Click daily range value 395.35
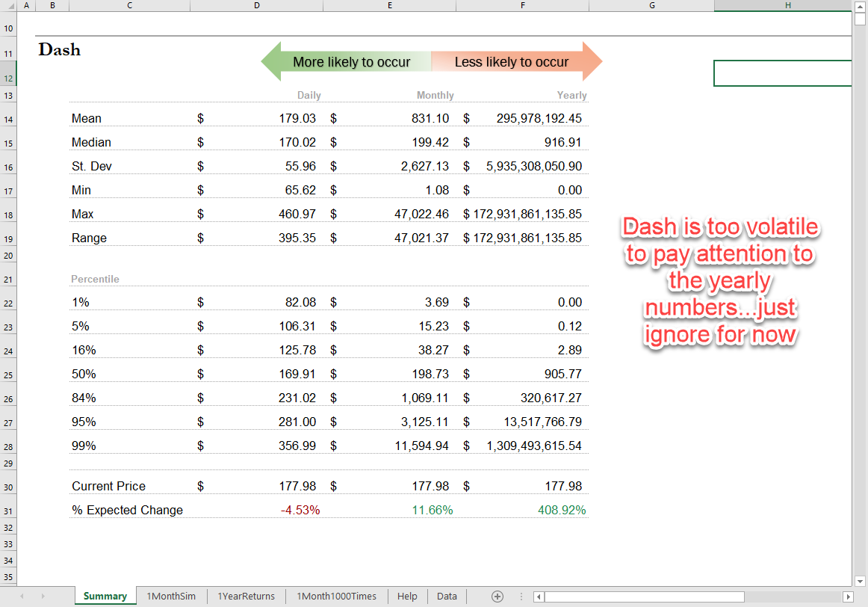 (x=297, y=238)
